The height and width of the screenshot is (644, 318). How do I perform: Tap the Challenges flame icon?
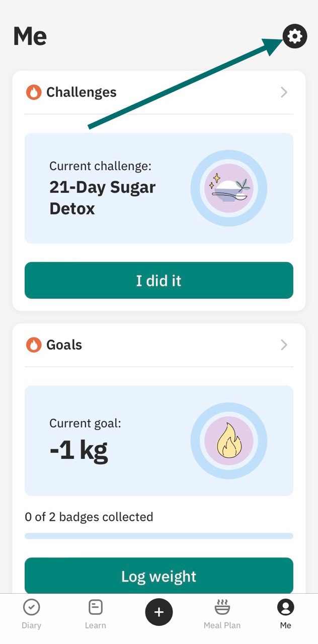(x=34, y=92)
